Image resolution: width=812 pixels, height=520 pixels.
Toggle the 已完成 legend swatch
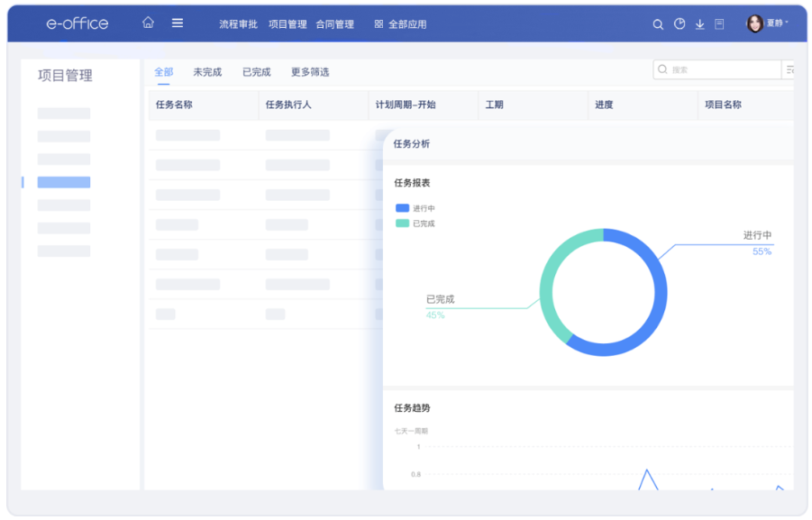coord(402,224)
